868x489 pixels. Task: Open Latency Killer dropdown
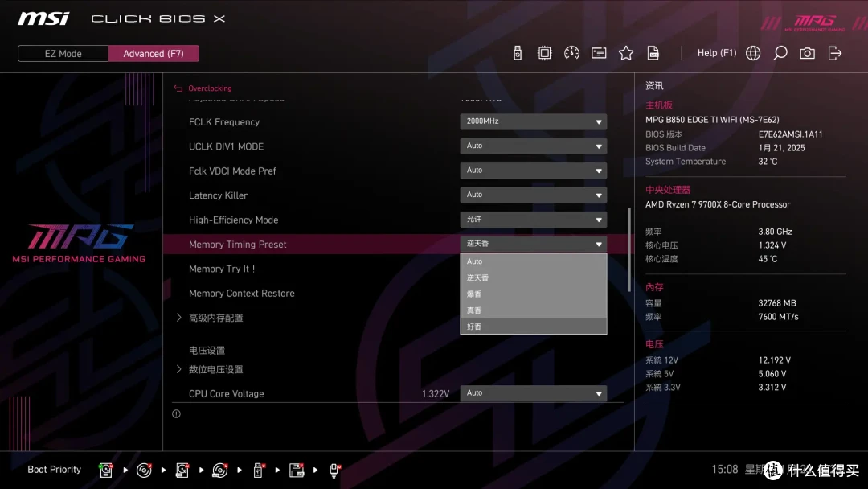[x=533, y=195]
